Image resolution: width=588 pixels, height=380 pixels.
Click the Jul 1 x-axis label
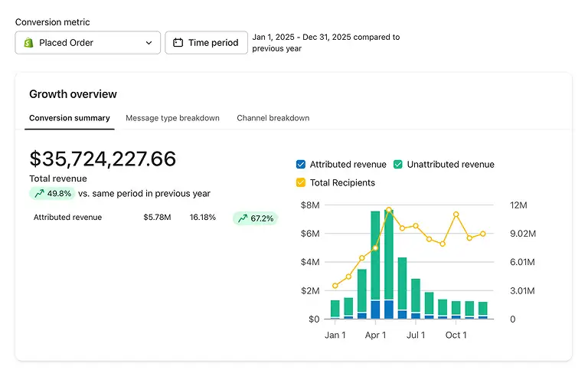click(416, 335)
